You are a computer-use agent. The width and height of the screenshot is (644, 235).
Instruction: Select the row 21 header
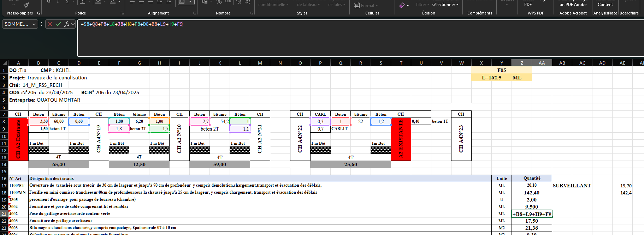[4, 214]
